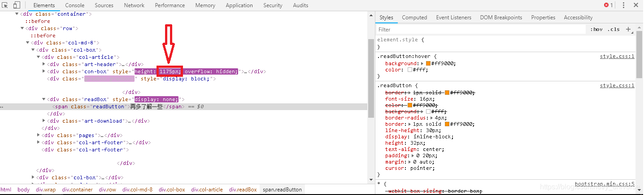644x195 pixels.
Task: Switch to the Console tab
Action: [x=75, y=5]
